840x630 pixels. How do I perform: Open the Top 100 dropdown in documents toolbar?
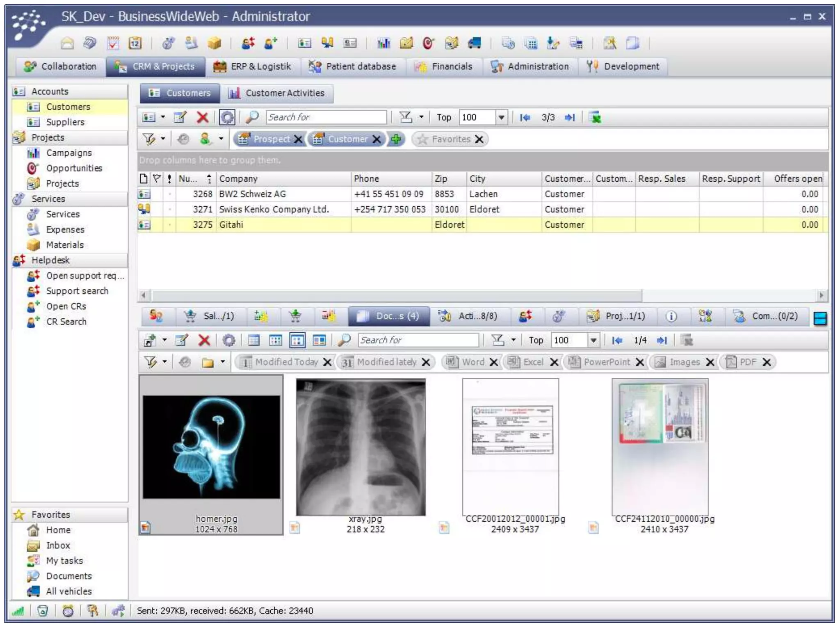tap(593, 340)
